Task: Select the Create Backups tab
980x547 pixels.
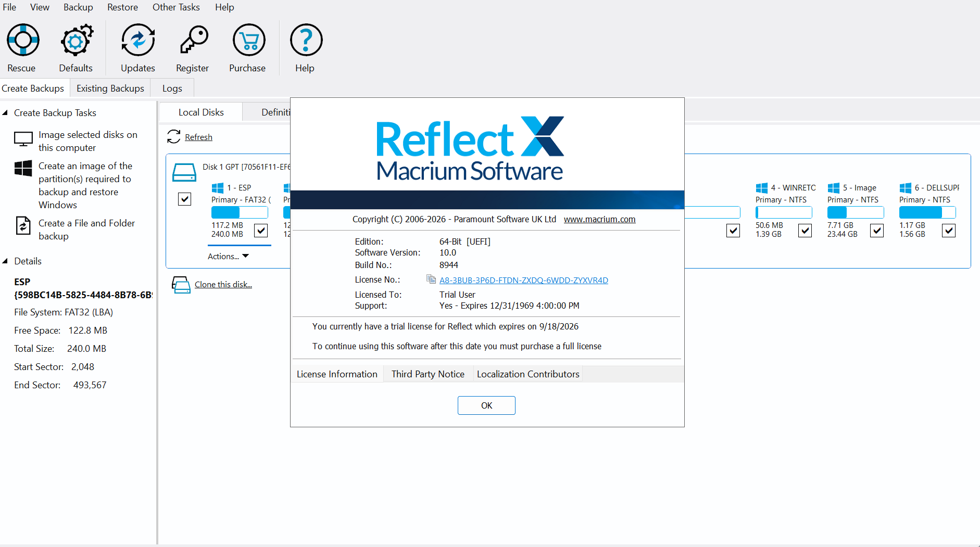Action: [33, 88]
